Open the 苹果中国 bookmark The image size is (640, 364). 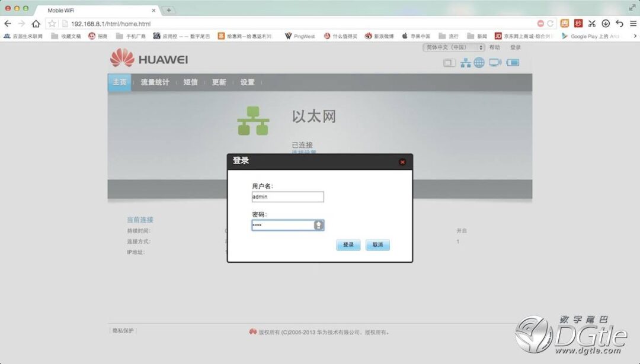[x=416, y=36]
